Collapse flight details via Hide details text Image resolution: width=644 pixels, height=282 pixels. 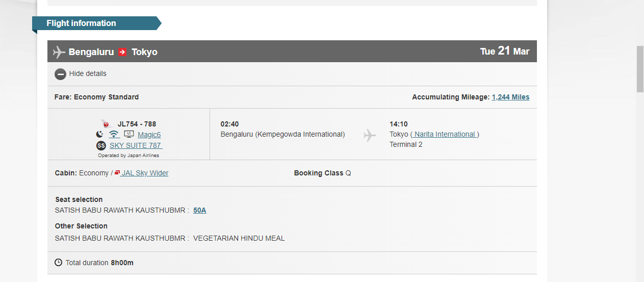coord(88,73)
